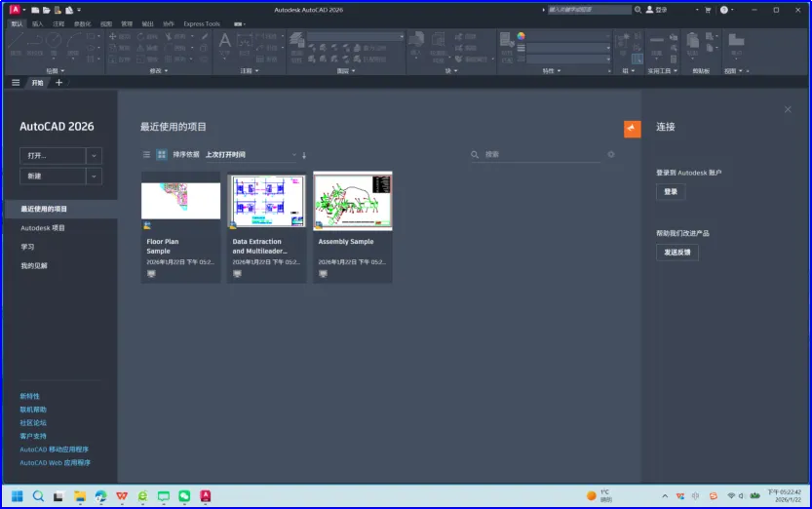Open the object color wheel swatch
Image resolution: width=812 pixels, height=509 pixels.
[521, 36]
